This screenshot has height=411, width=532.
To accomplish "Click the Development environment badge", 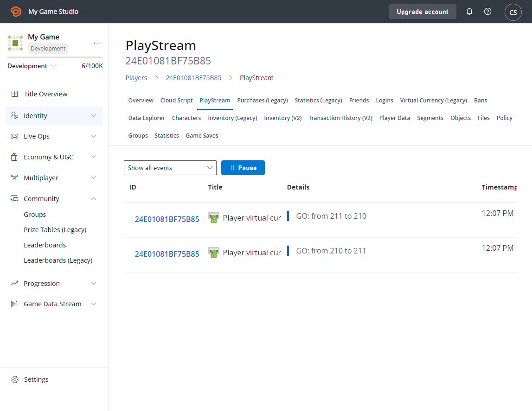I will (x=48, y=48).
